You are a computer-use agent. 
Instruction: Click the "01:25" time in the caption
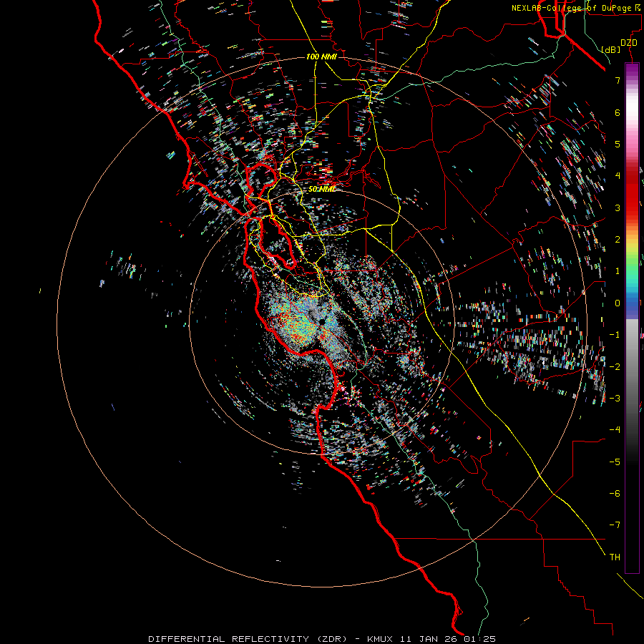(x=480, y=639)
